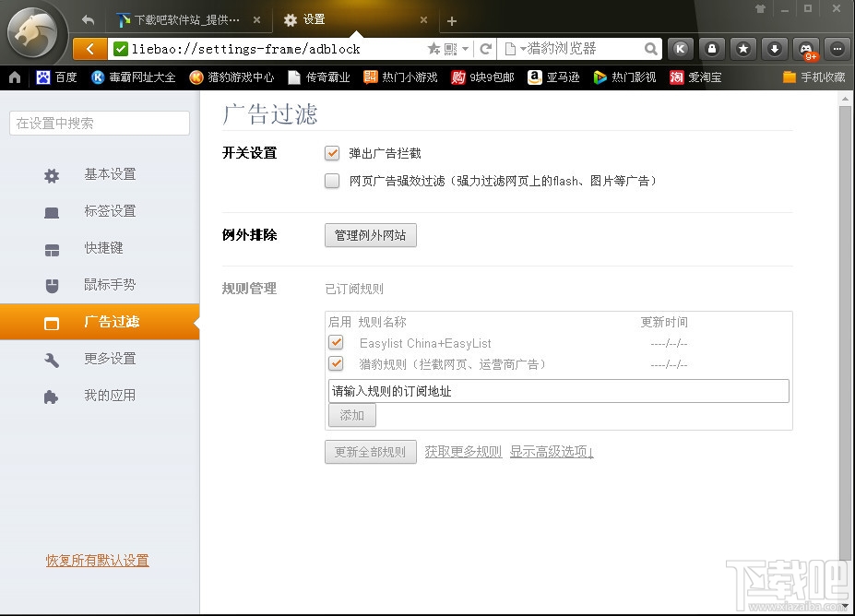This screenshot has height=616, width=855.
Task: Click the mouse gesture shield icon beside 鼠标手势
Action: (51, 285)
